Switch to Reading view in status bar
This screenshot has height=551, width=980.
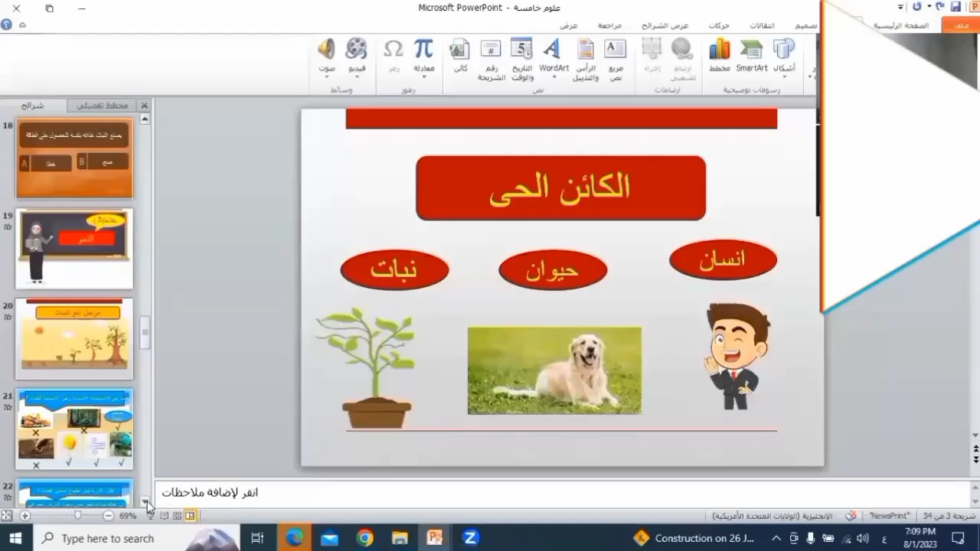[164, 516]
